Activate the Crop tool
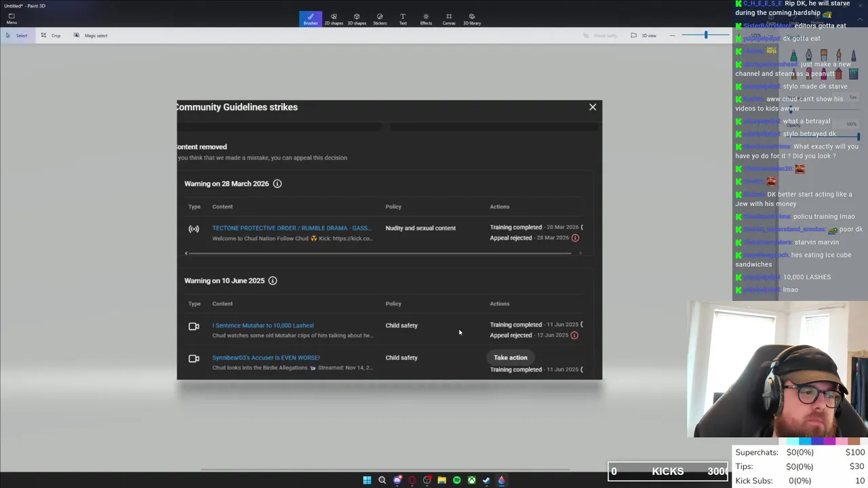This screenshot has height=488, width=868. tap(51, 35)
